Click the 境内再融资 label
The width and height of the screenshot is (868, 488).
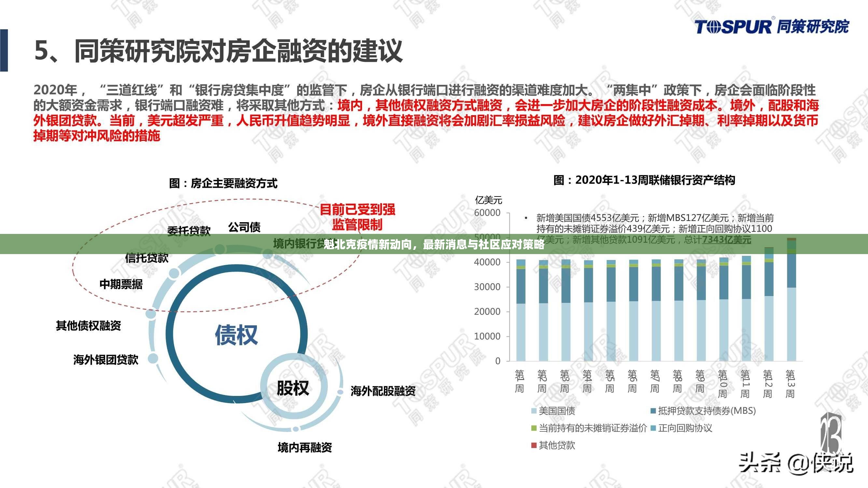click(305, 447)
